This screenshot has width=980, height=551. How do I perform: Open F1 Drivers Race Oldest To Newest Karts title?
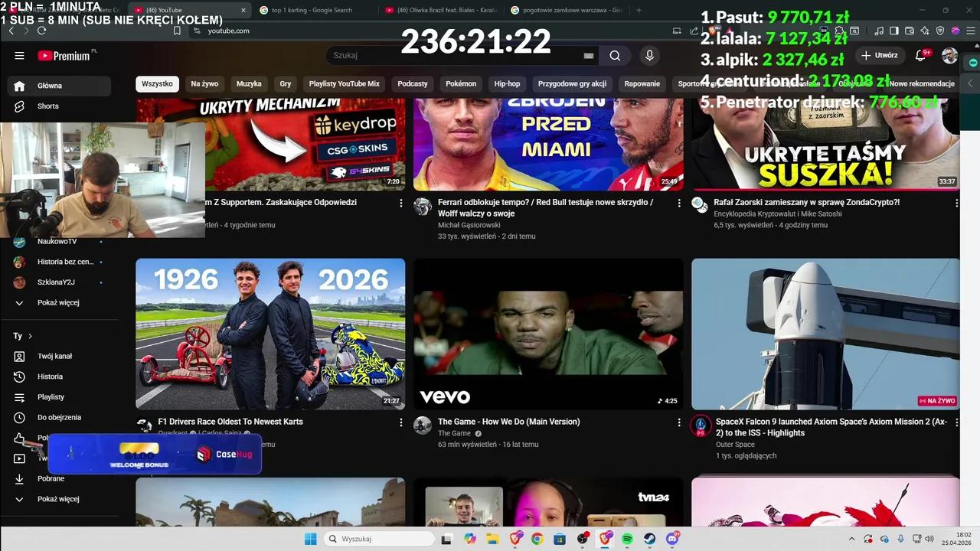click(230, 422)
